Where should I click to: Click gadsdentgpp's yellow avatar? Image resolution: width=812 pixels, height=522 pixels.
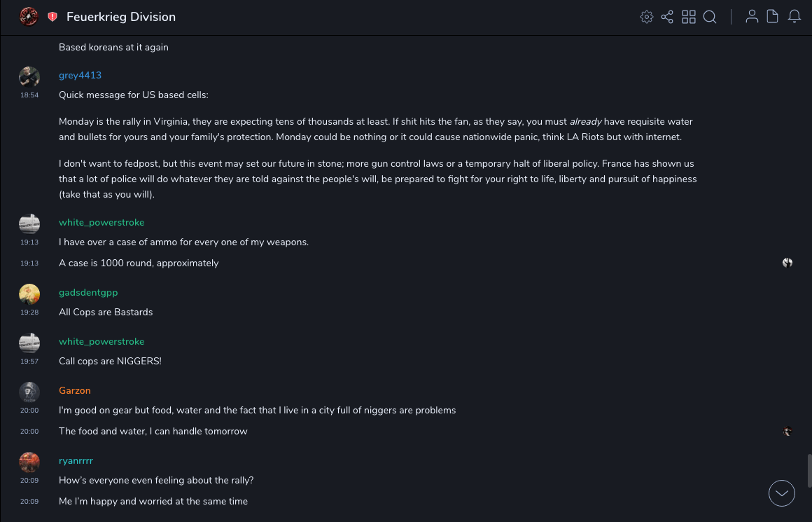pos(29,294)
